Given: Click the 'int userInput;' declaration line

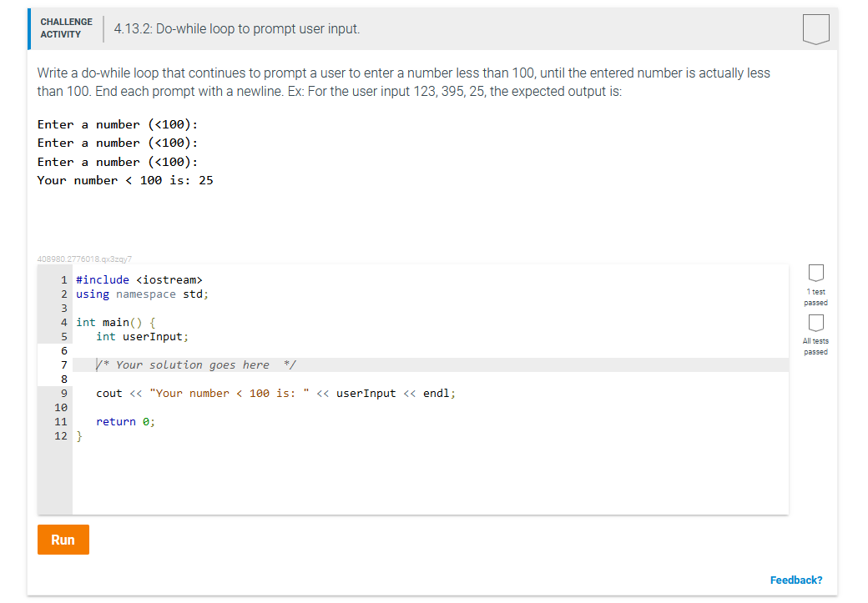Looking at the screenshot, I should point(142,337).
